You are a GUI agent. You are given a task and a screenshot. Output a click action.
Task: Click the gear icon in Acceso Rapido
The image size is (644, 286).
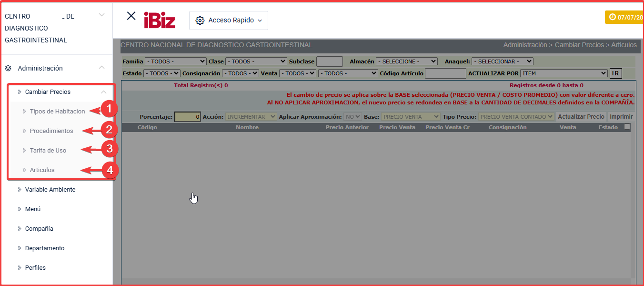pos(200,20)
